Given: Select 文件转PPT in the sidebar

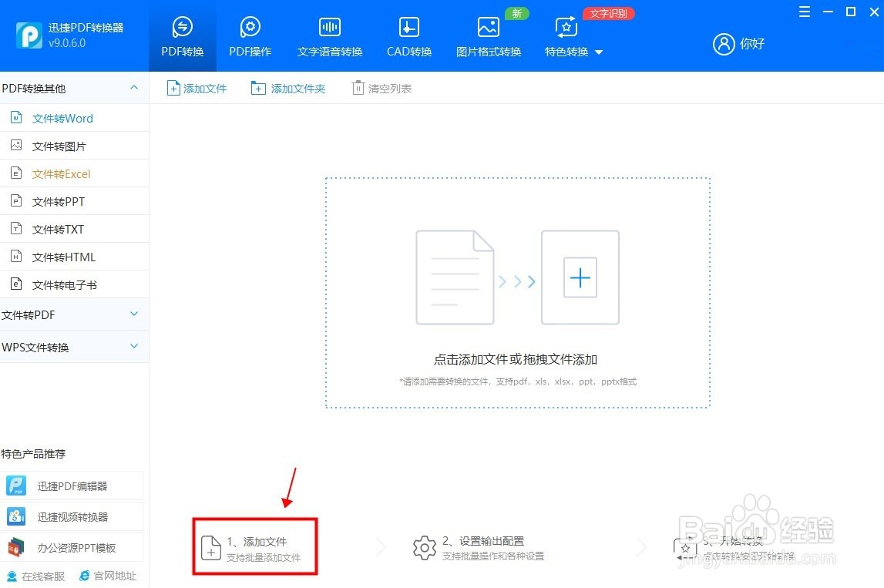Looking at the screenshot, I should point(75,201).
